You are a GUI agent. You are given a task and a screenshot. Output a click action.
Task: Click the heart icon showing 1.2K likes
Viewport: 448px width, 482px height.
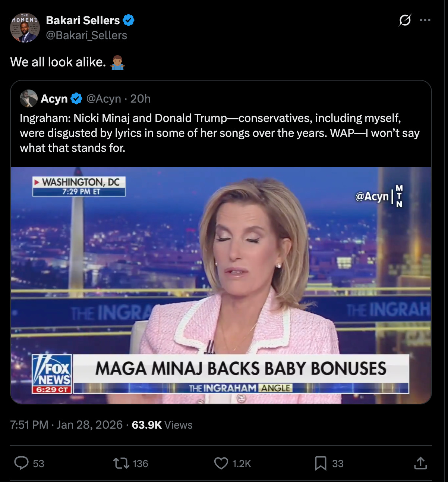[x=221, y=464]
